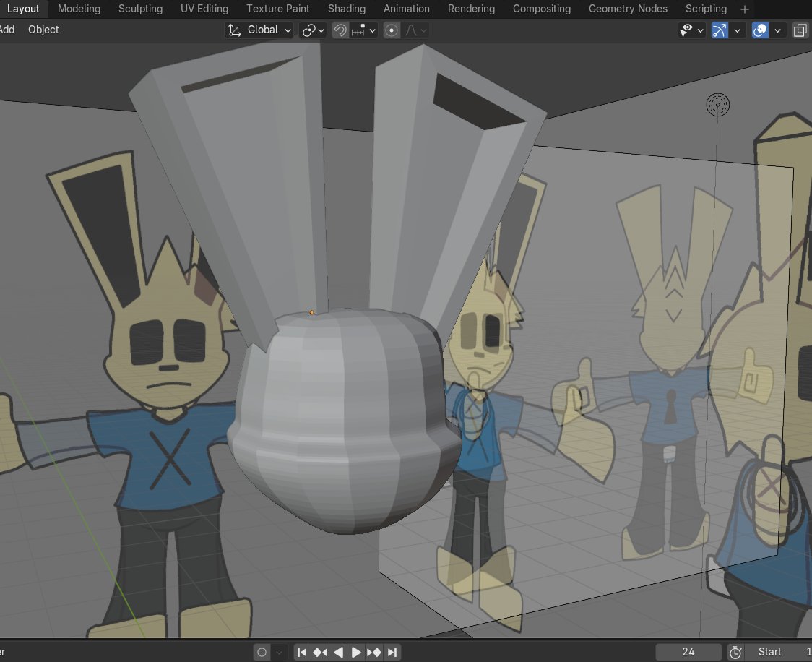Open the Global transform orientation dropdown
The height and width of the screenshot is (662, 812).
(259, 30)
